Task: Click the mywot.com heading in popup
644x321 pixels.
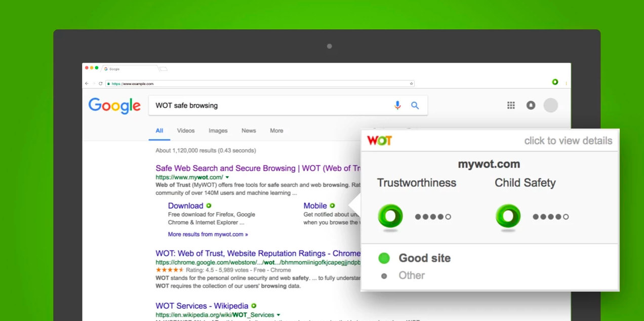Action: pos(489,164)
